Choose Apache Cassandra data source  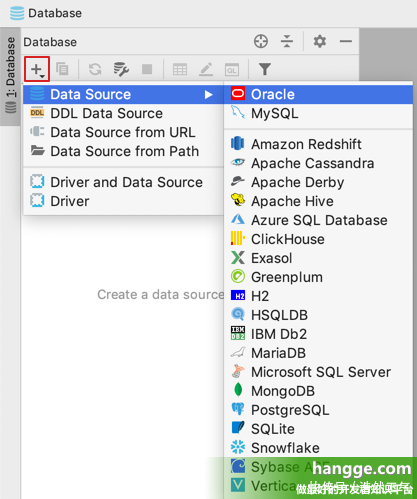[x=318, y=163]
